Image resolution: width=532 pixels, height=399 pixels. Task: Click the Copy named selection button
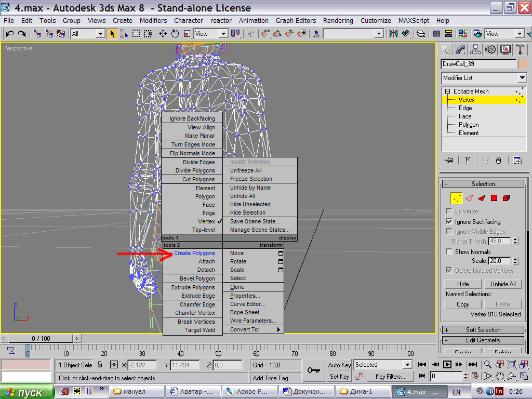point(463,304)
